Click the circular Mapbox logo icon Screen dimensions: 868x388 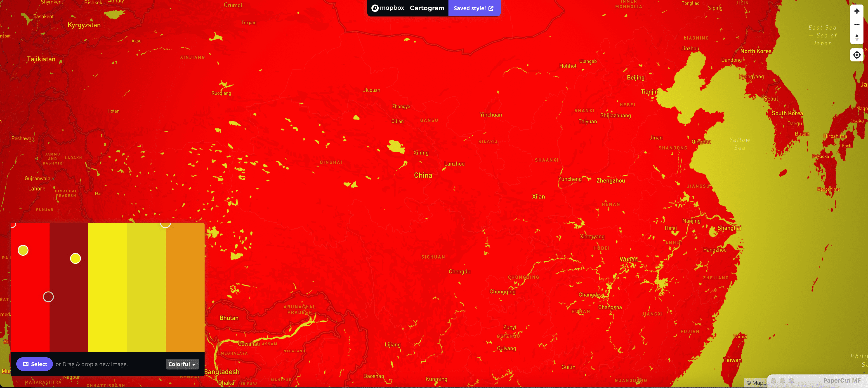tap(375, 8)
